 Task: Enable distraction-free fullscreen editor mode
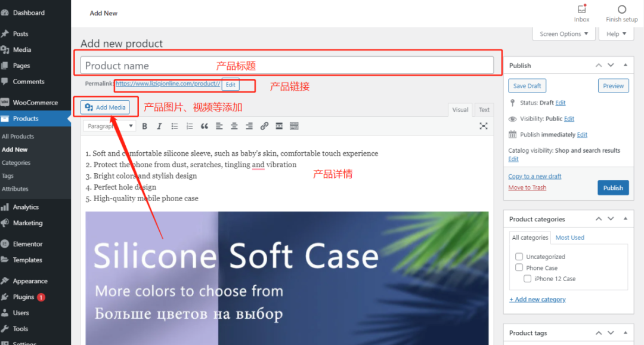click(x=484, y=126)
